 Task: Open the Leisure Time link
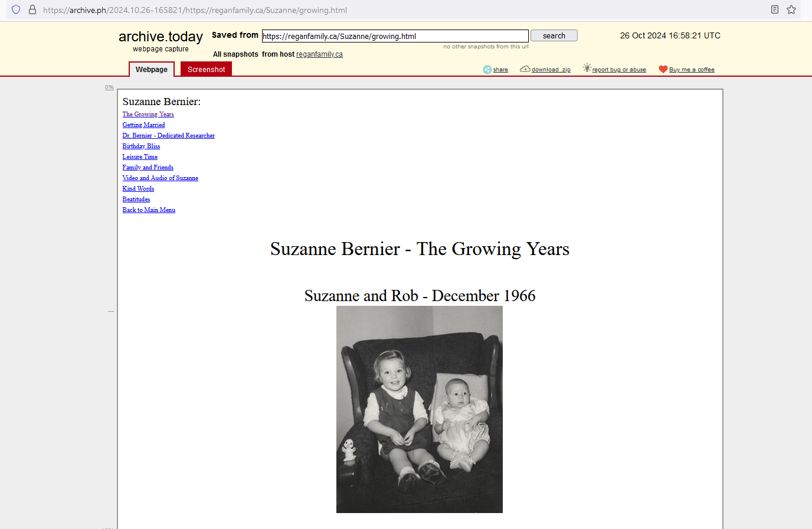click(x=140, y=157)
